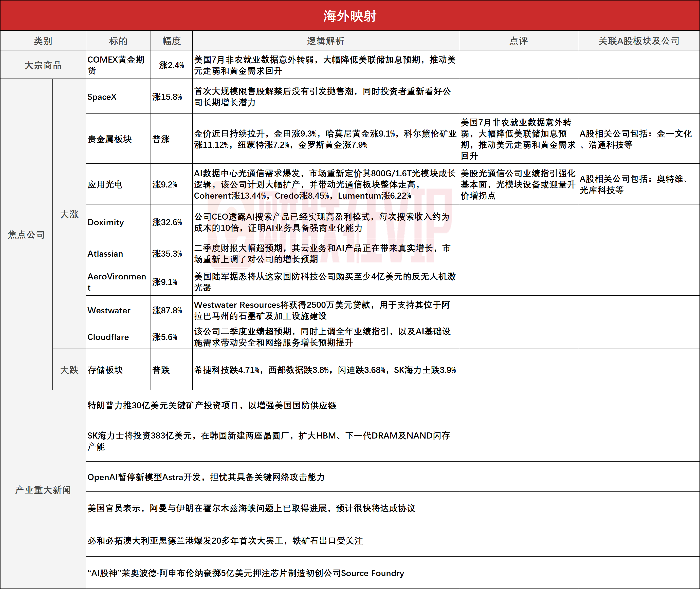Click the 产业重大新闻 category cell

pos(43,489)
